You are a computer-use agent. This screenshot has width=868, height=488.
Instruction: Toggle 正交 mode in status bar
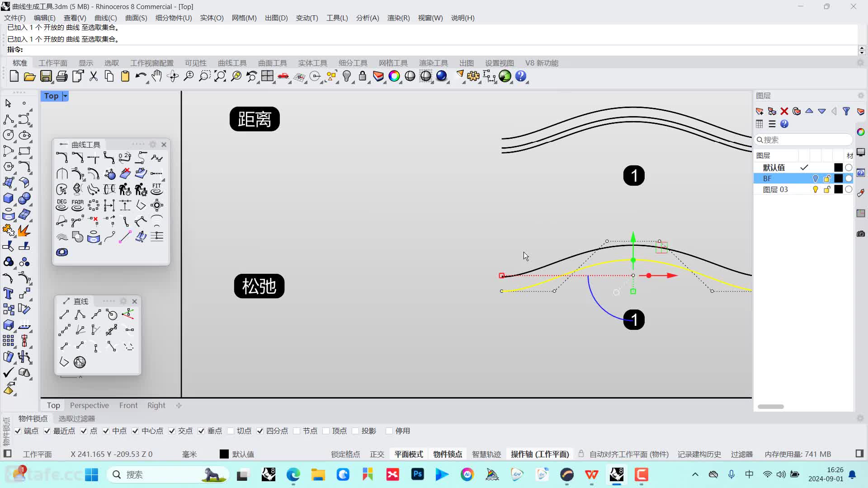click(x=377, y=454)
